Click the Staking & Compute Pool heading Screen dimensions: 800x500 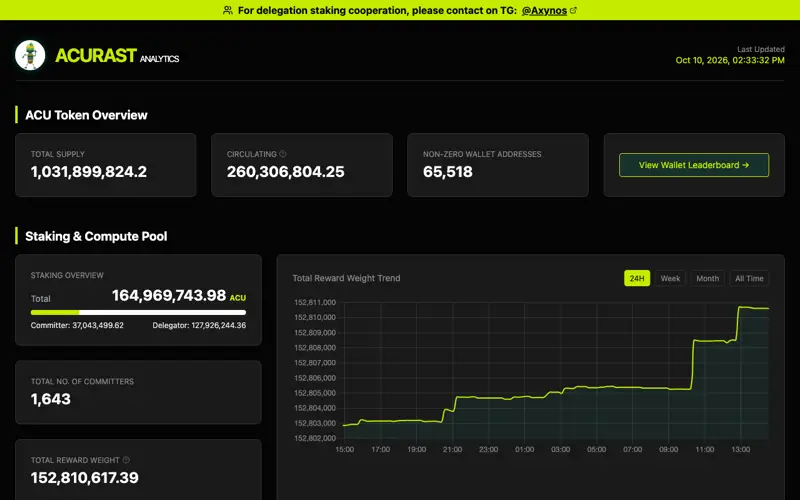(x=96, y=236)
